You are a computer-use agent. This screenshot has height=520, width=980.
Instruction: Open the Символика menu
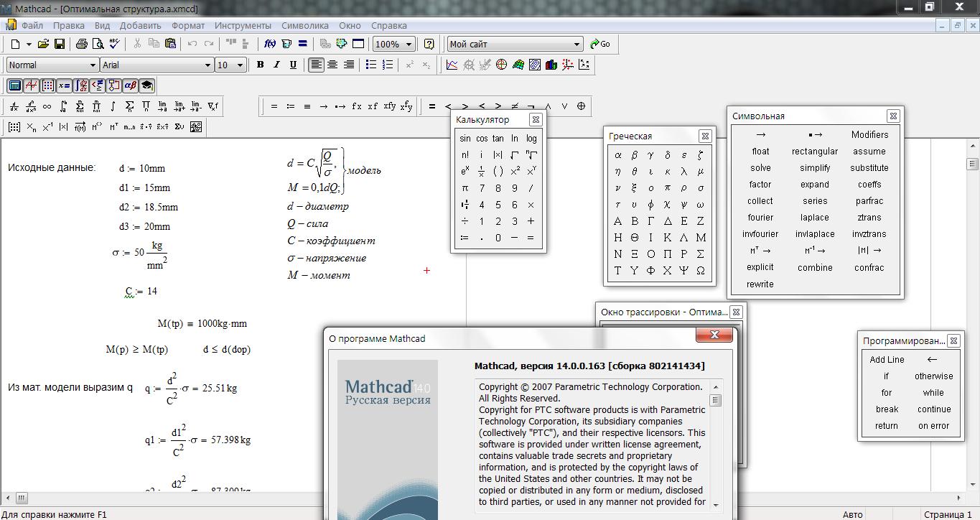(305, 25)
